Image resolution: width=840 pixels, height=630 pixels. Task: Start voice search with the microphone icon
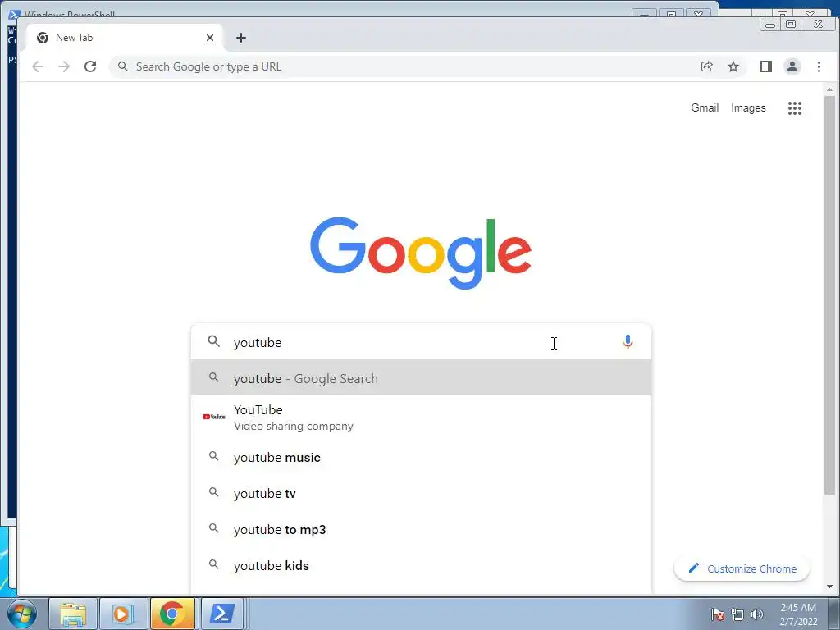point(628,342)
